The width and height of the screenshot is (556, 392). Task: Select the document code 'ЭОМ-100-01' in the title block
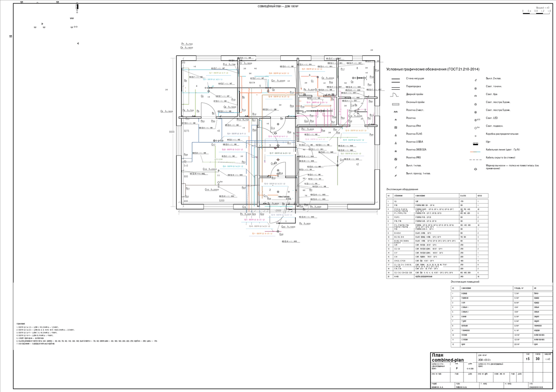click(x=485, y=359)
